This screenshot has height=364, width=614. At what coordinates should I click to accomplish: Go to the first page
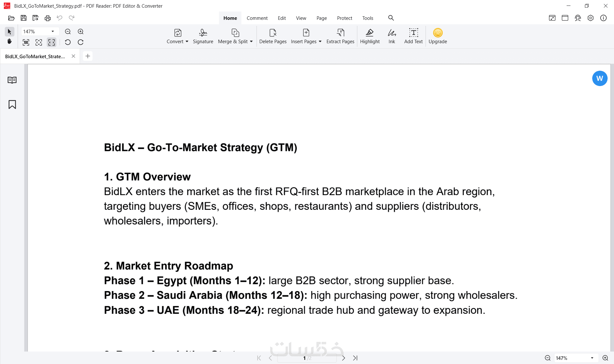[x=259, y=358]
